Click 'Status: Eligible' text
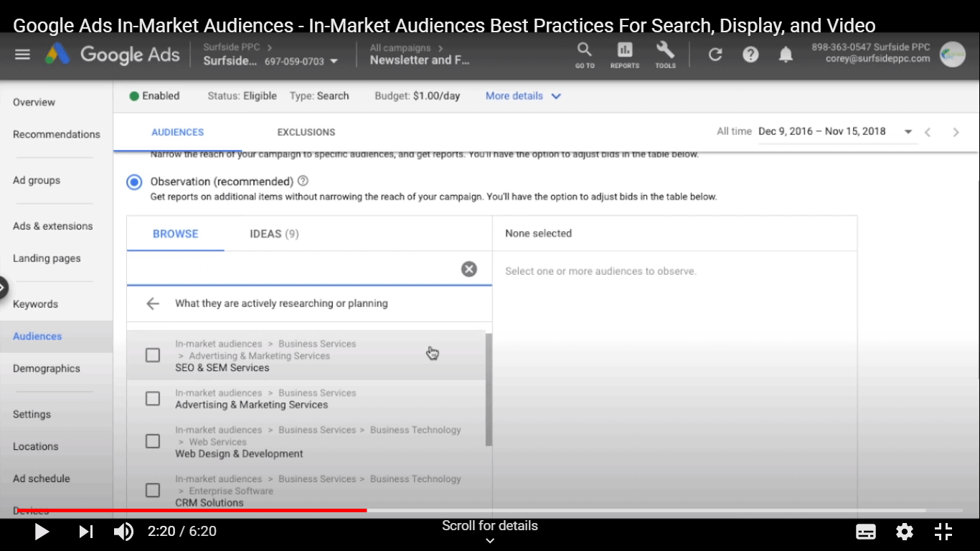Image resolution: width=980 pixels, height=551 pixels. [x=242, y=96]
